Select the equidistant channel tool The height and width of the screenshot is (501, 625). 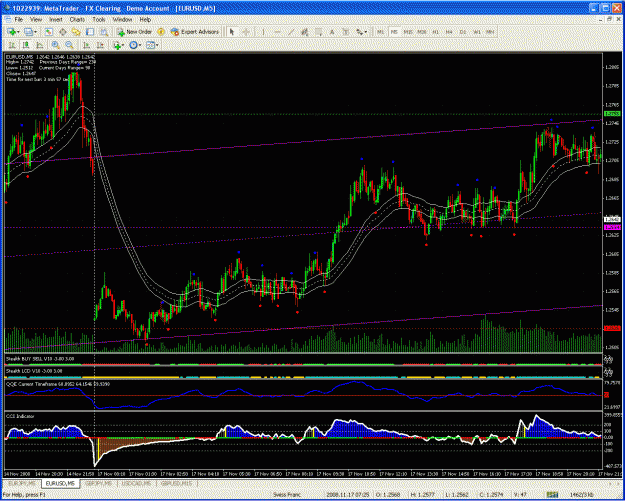[x=305, y=32]
